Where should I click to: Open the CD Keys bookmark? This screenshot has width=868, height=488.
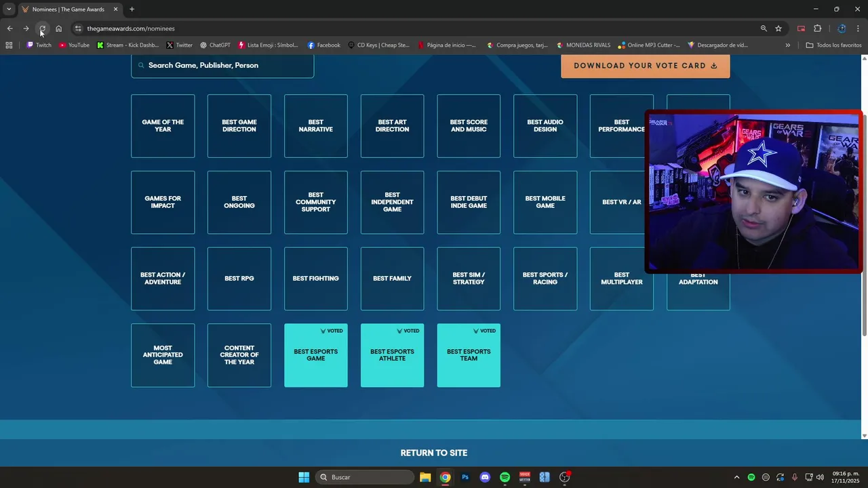tap(378, 45)
